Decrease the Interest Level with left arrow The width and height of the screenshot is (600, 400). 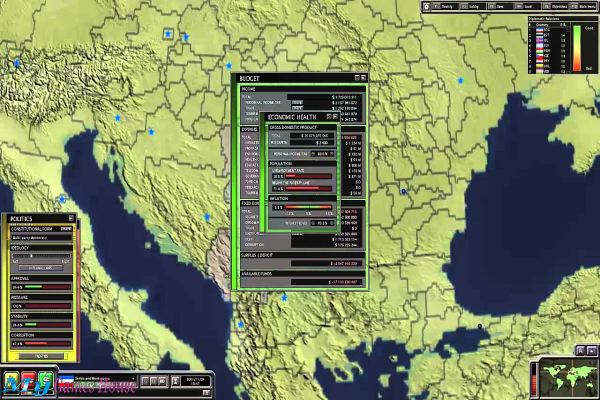coord(313,223)
